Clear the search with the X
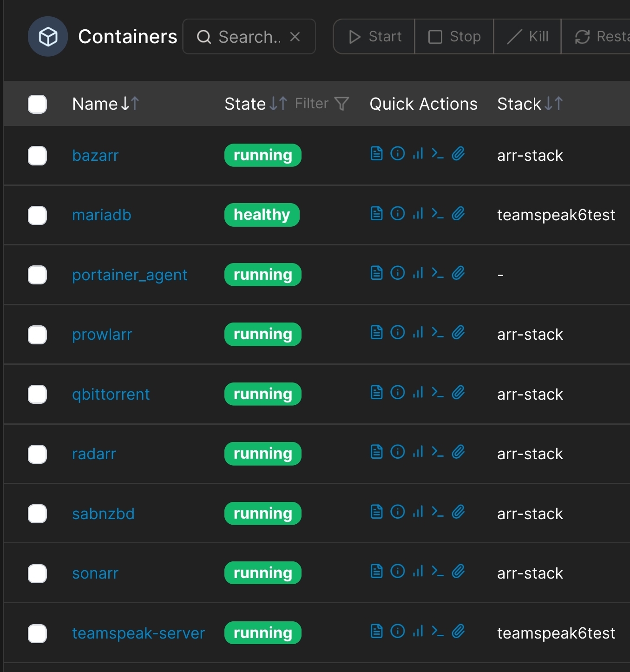The height and width of the screenshot is (672, 630). [x=295, y=36]
